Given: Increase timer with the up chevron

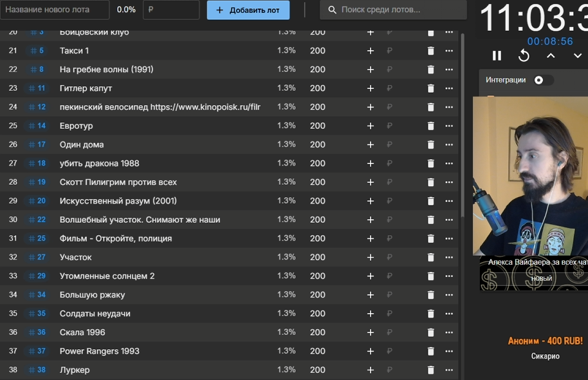Looking at the screenshot, I should [551, 56].
